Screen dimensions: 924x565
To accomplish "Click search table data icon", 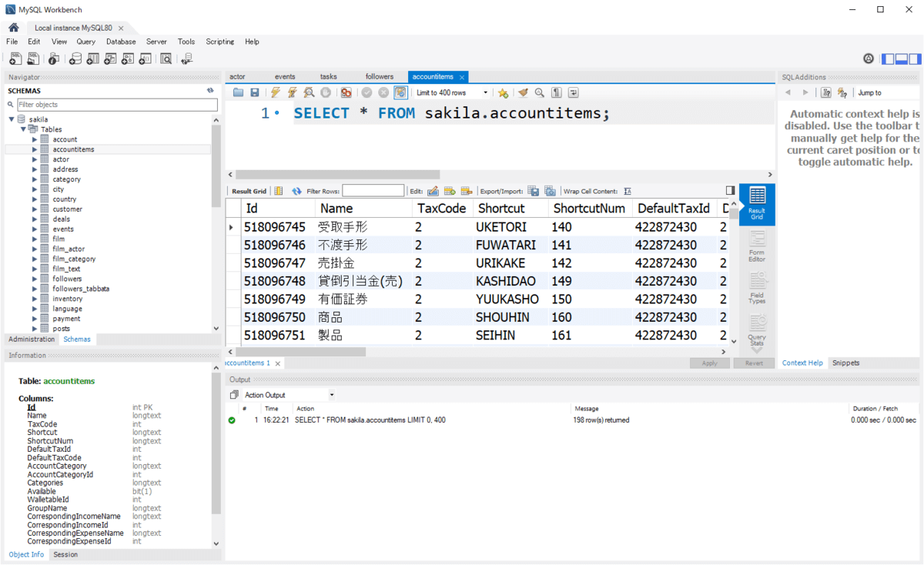I will (166, 59).
